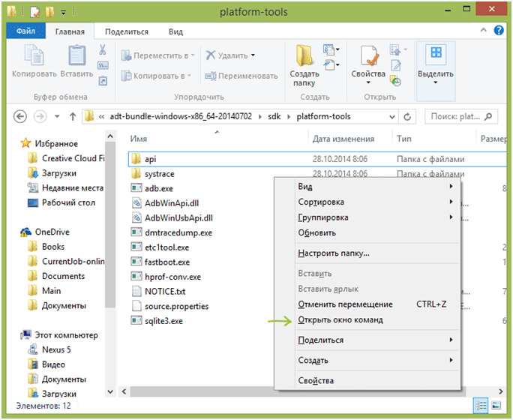Click the refresh icon beside address bar

408,117
